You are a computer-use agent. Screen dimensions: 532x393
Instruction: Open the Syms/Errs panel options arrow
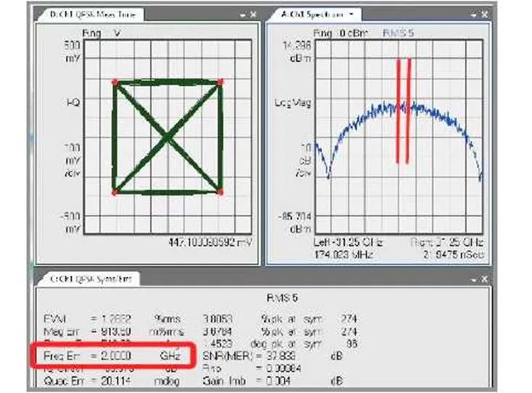[474, 280]
